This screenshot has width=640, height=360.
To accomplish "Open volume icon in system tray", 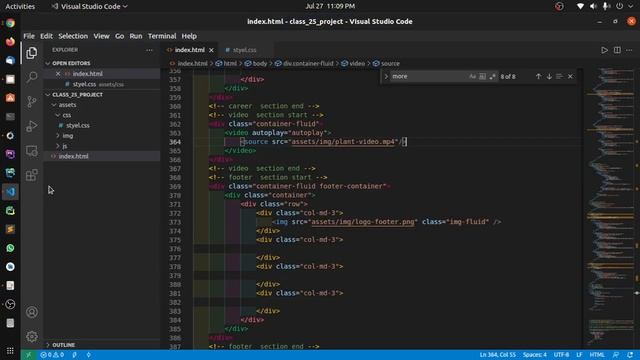I will 593,6.
